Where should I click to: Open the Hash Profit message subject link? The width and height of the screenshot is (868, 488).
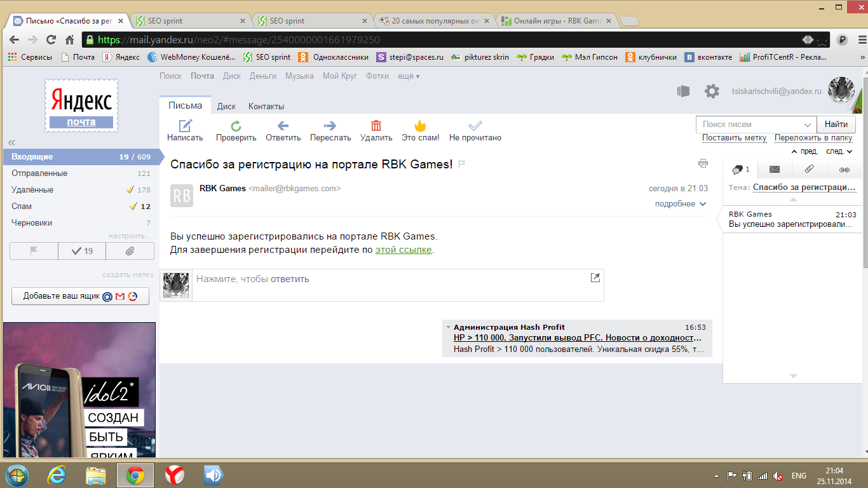[x=578, y=338]
